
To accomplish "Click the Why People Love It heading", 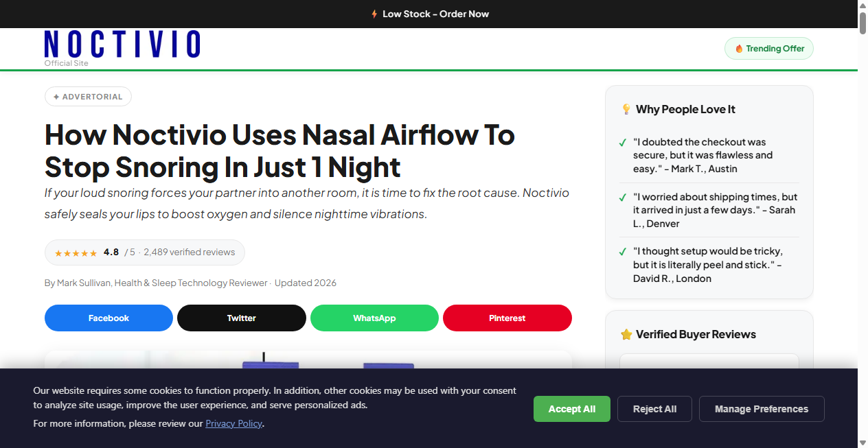I will point(685,109).
